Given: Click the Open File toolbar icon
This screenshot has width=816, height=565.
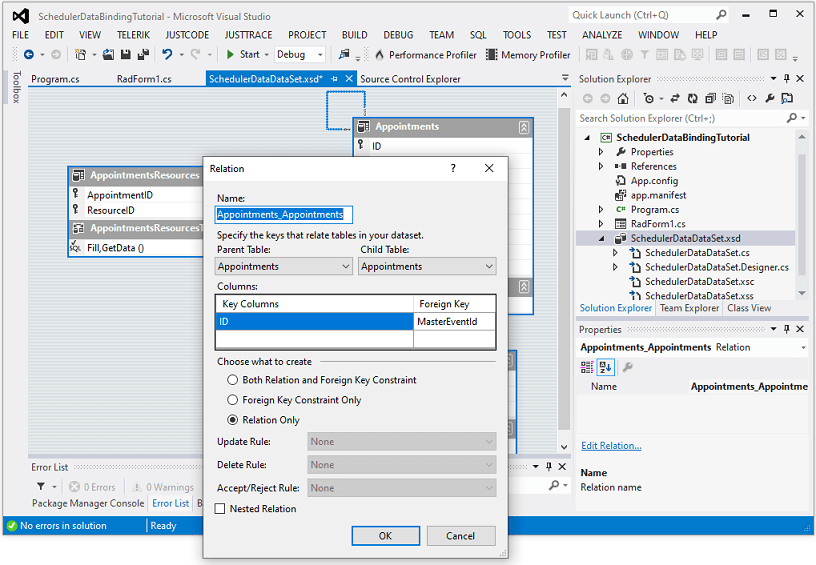Looking at the screenshot, I should point(108,54).
